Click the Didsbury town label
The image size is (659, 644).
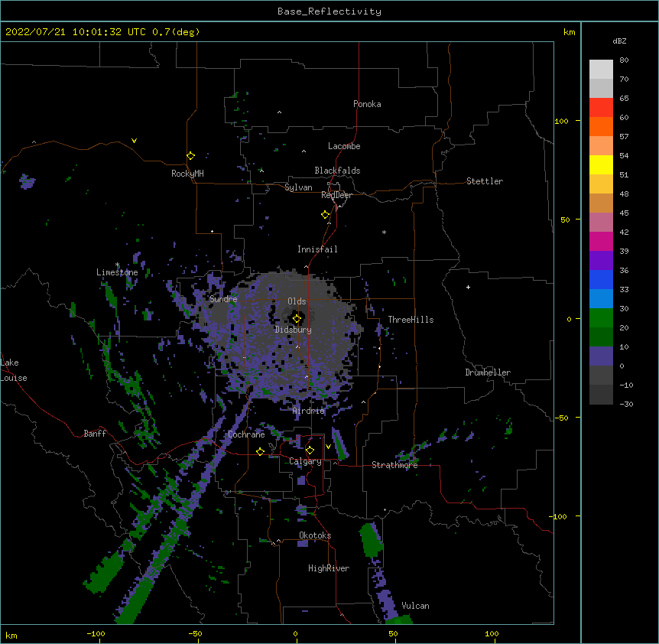click(x=294, y=330)
